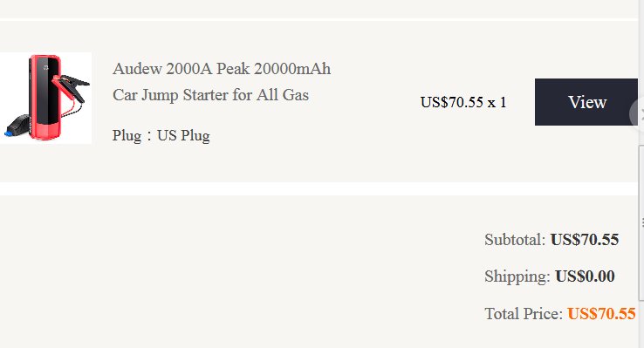Click the bold Subtotal amount US$70.55
The image size is (644, 348).
(585, 239)
